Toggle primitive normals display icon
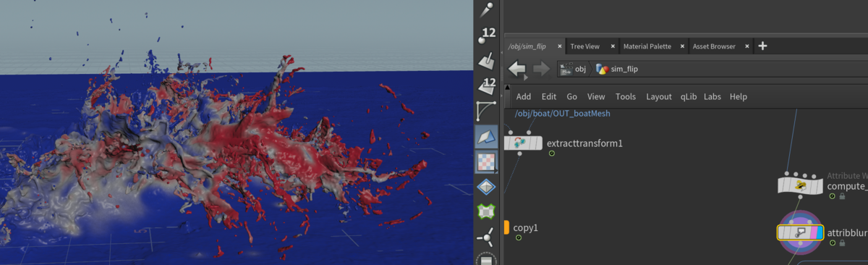This screenshot has width=868, height=265. coord(487,61)
